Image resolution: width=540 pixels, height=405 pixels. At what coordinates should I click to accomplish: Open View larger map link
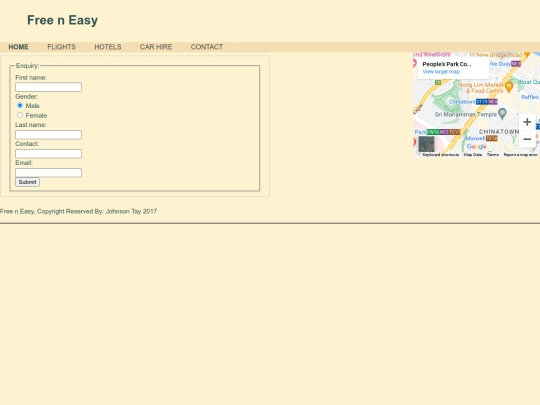tap(441, 72)
